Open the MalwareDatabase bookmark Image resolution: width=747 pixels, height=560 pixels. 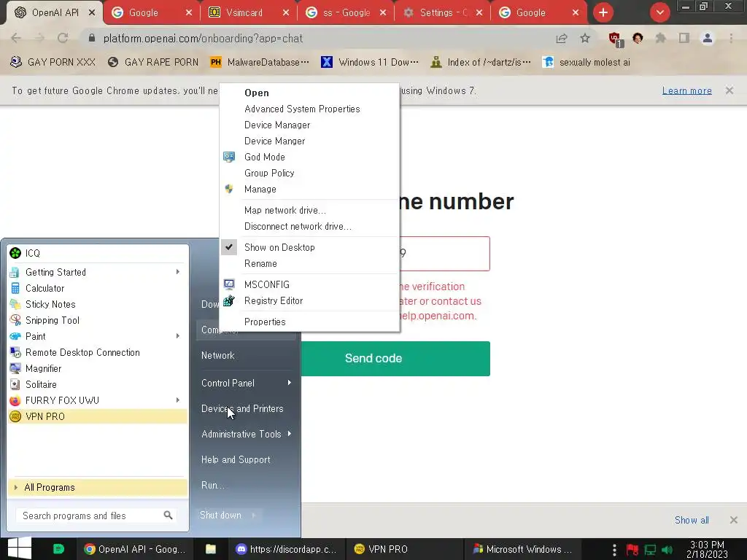pyautogui.click(x=260, y=62)
